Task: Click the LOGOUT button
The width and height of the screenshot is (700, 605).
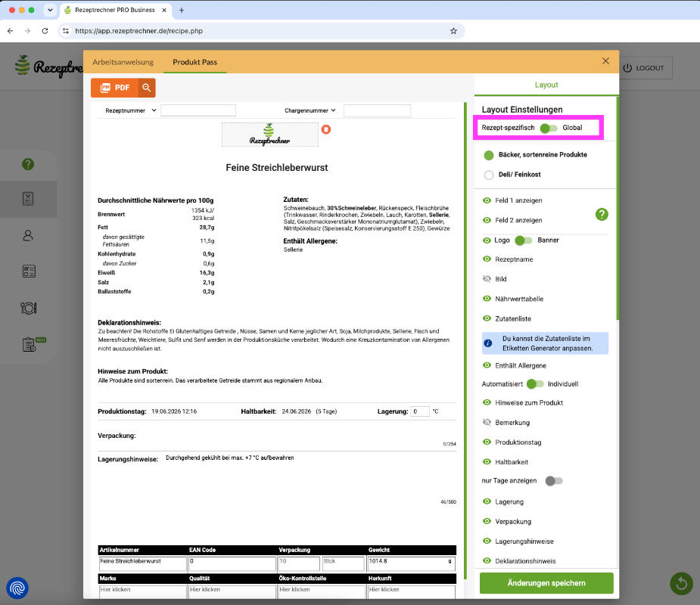Action: point(643,68)
